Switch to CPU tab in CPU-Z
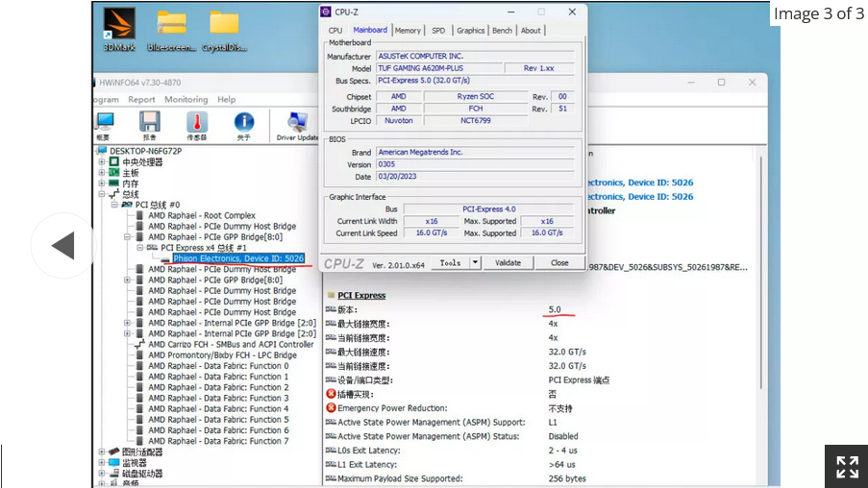The height and width of the screenshot is (488, 868). [335, 31]
